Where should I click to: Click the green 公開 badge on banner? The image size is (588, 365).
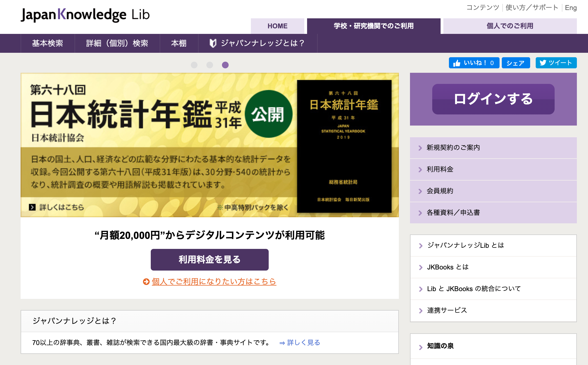(x=268, y=114)
